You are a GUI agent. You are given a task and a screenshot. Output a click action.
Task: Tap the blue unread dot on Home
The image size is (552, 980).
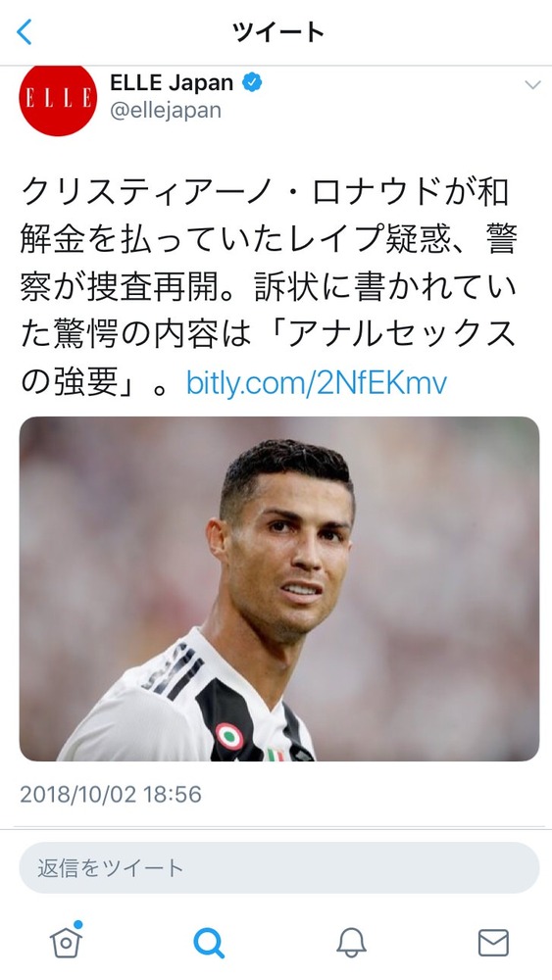click(78, 924)
